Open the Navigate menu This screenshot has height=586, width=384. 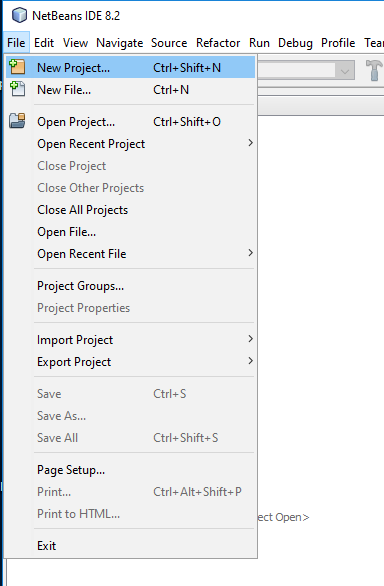click(x=120, y=43)
